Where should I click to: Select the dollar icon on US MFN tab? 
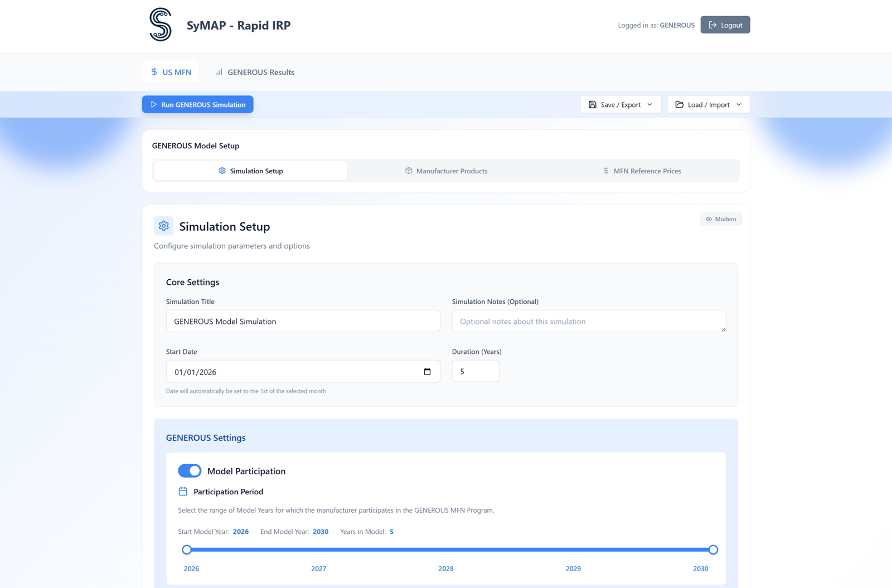click(x=153, y=72)
